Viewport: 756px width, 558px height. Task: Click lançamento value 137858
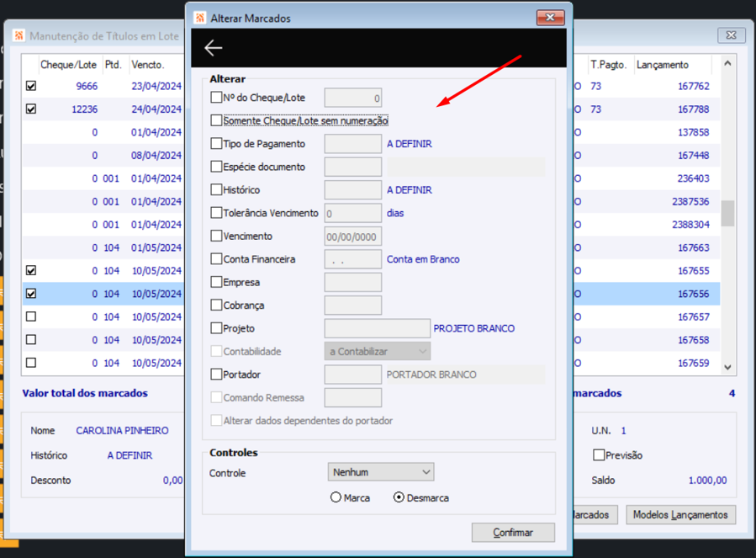[693, 132]
